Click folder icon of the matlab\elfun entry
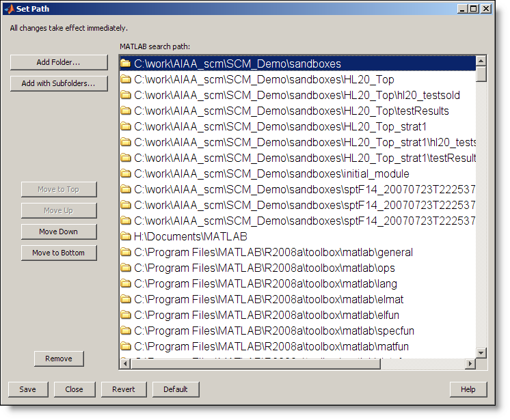Screen dimensions: 510x420 point(126,315)
